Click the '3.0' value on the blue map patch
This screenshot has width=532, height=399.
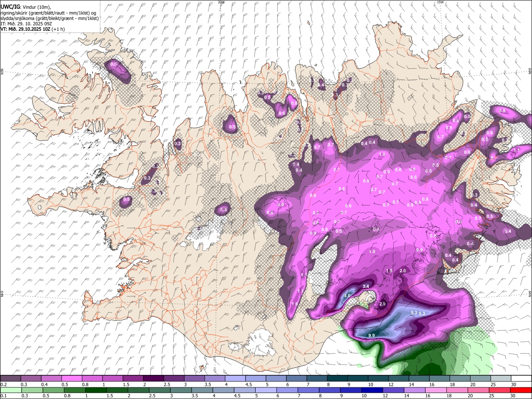347,296
